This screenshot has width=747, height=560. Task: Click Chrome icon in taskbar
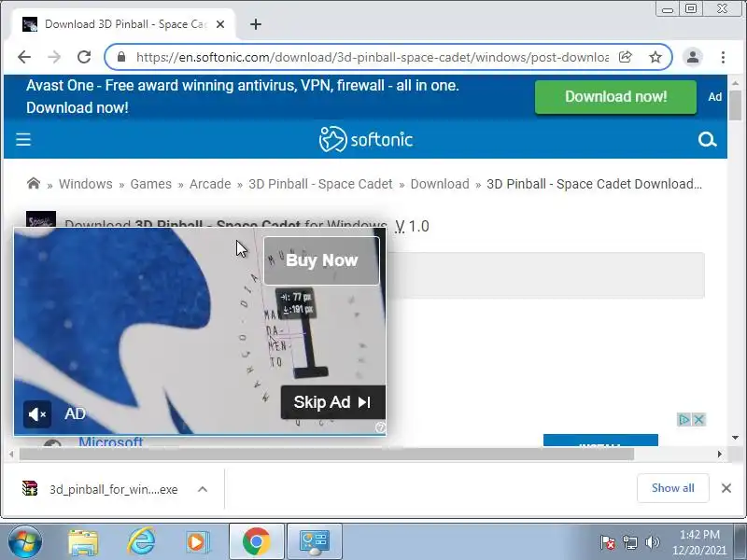256,542
